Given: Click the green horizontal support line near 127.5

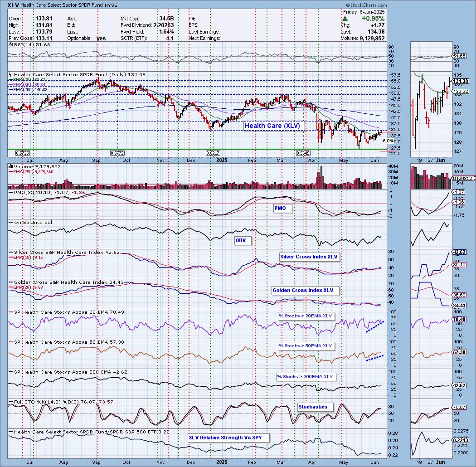Looking at the screenshot, I should (197, 149).
